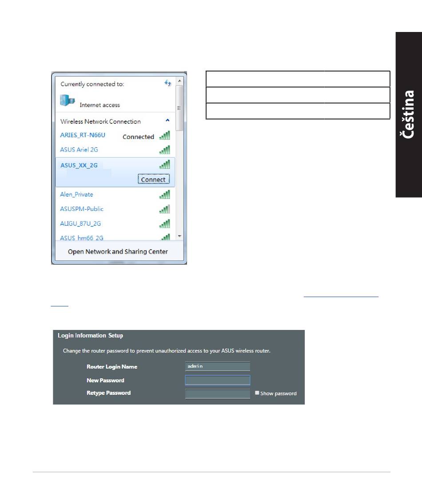Enable the Show password checkbox
The image size is (422, 504).
[x=257, y=393]
